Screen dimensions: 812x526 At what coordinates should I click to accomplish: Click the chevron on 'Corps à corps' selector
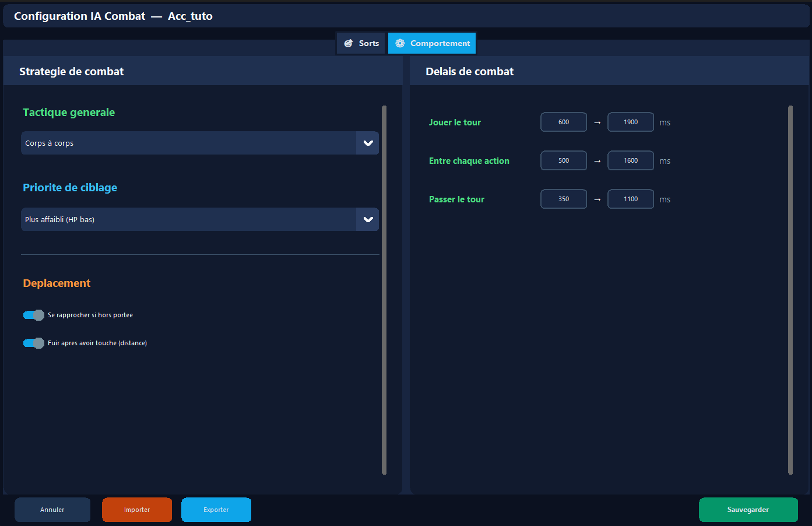point(367,143)
